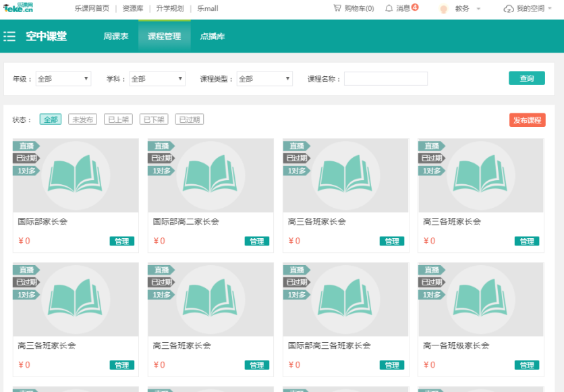
Task: Click the red unread message badge showing 4
Action: tap(415, 7)
